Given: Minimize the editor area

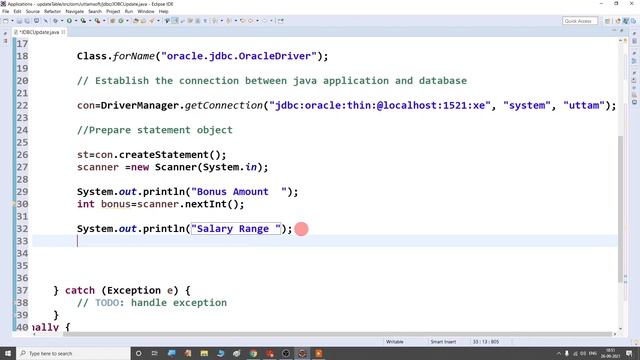Looking at the screenshot, I should coord(614,31).
